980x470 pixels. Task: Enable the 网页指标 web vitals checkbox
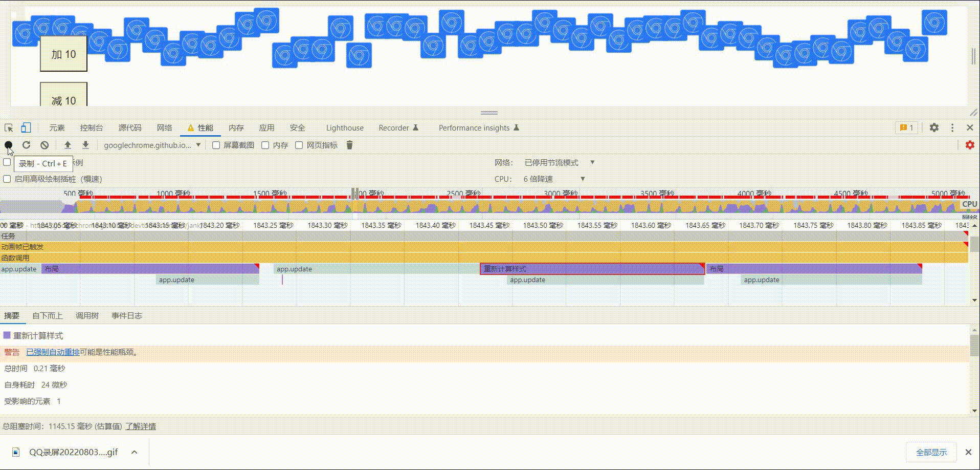click(299, 145)
